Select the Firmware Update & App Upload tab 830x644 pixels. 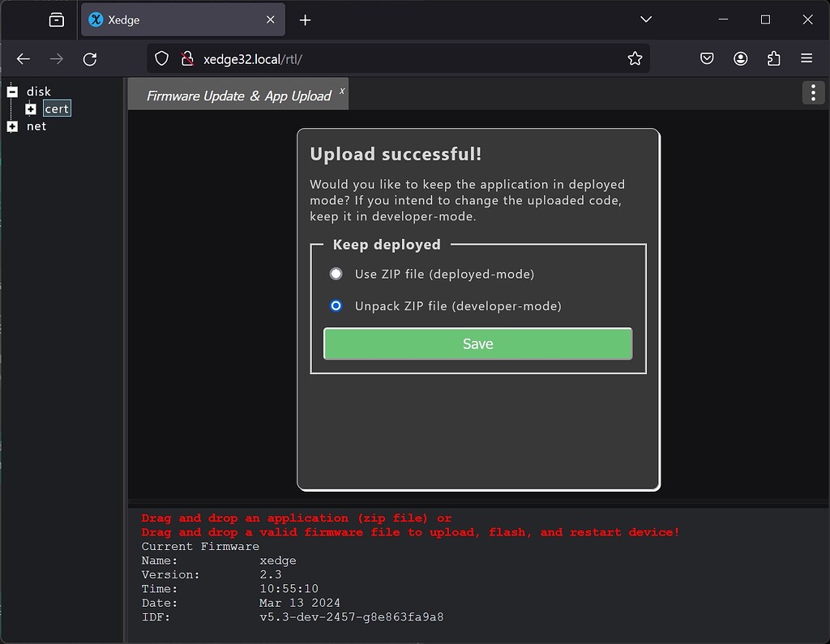pyautogui.click(x=238, y=95)
